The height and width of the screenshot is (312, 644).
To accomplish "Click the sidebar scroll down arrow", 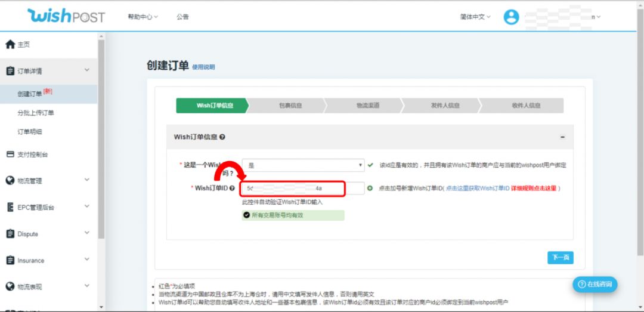I will (101, 307).
